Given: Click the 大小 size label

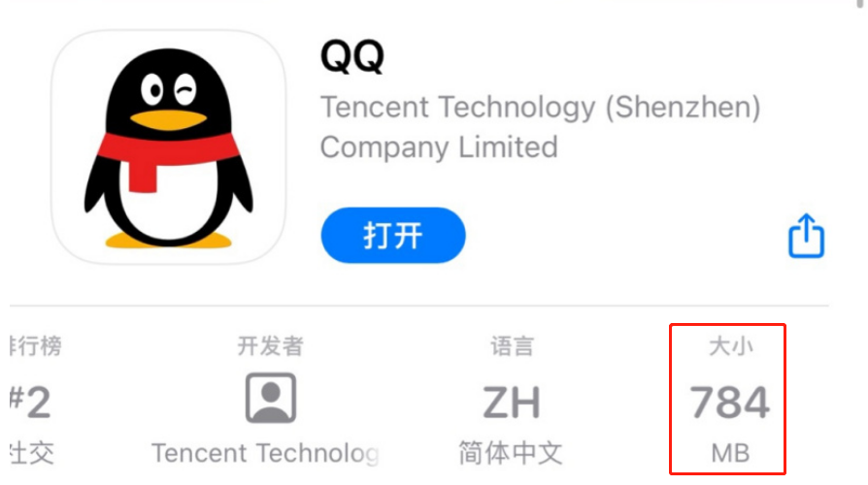Looking at the screenshot, I should (x=730, y=346).
